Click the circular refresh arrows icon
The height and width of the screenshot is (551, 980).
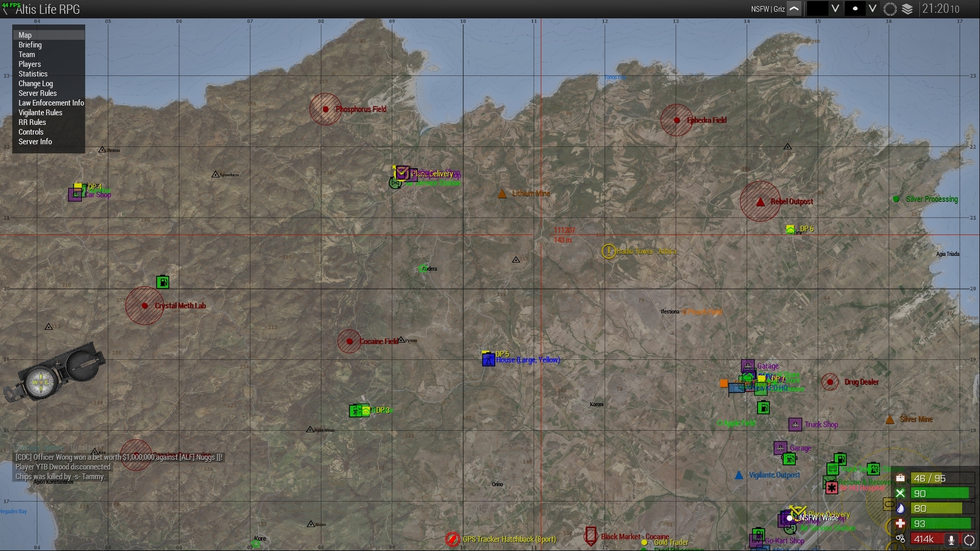969,539
